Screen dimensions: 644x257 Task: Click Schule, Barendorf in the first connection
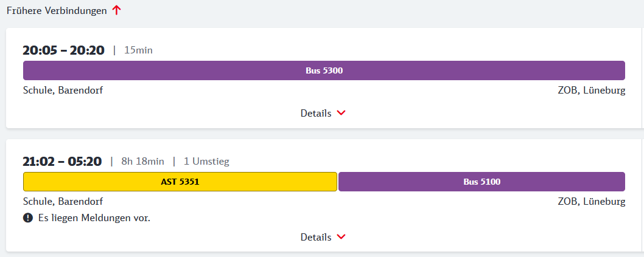click(63, 91)
